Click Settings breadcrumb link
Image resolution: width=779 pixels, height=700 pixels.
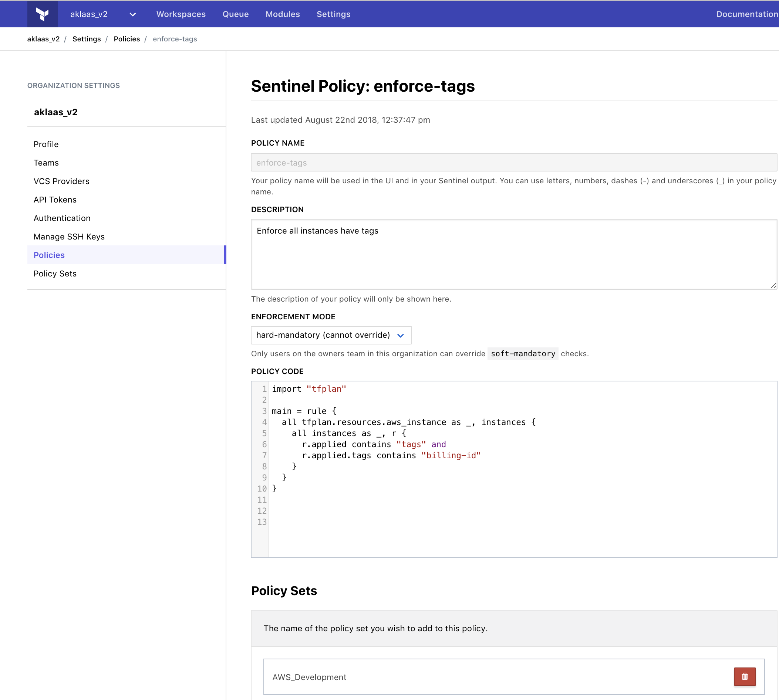87,39
